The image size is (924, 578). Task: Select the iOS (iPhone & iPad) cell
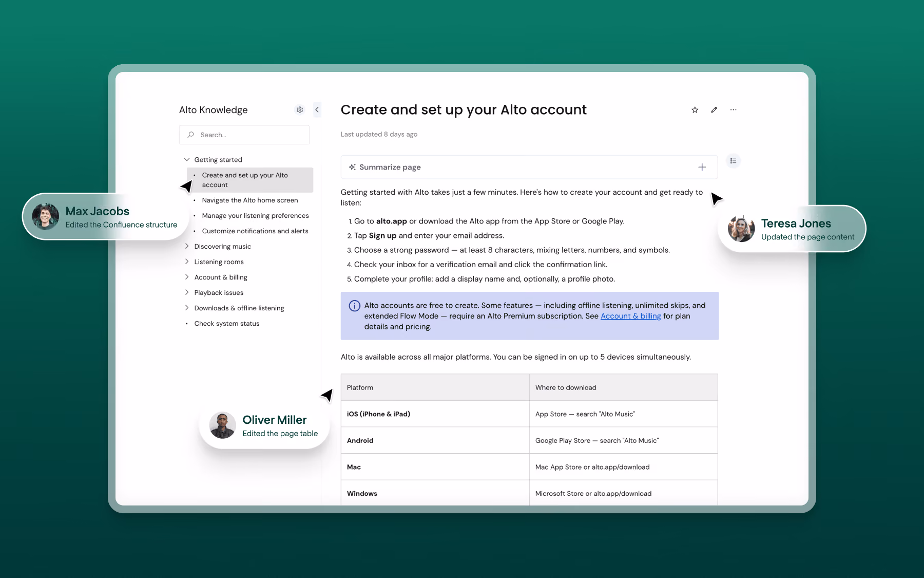point(435,414)
